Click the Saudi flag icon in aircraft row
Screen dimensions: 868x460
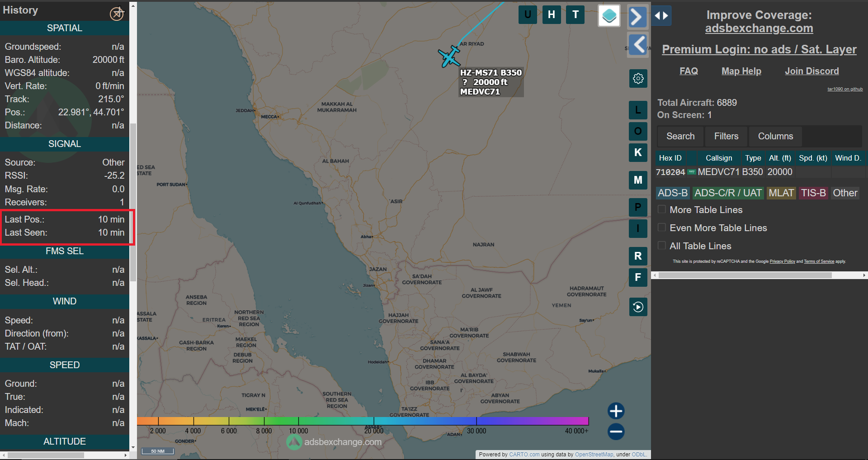tap(692, 172)
